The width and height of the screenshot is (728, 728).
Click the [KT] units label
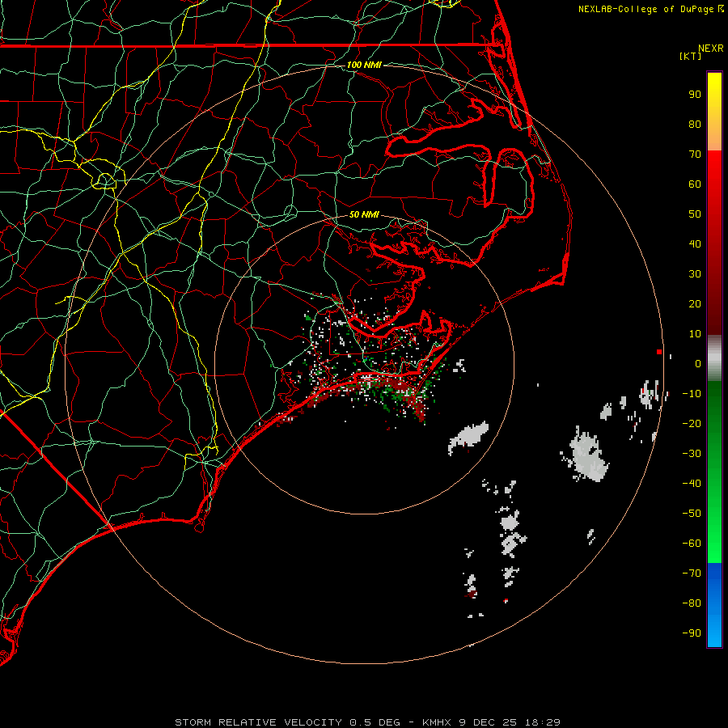(691, 56)
